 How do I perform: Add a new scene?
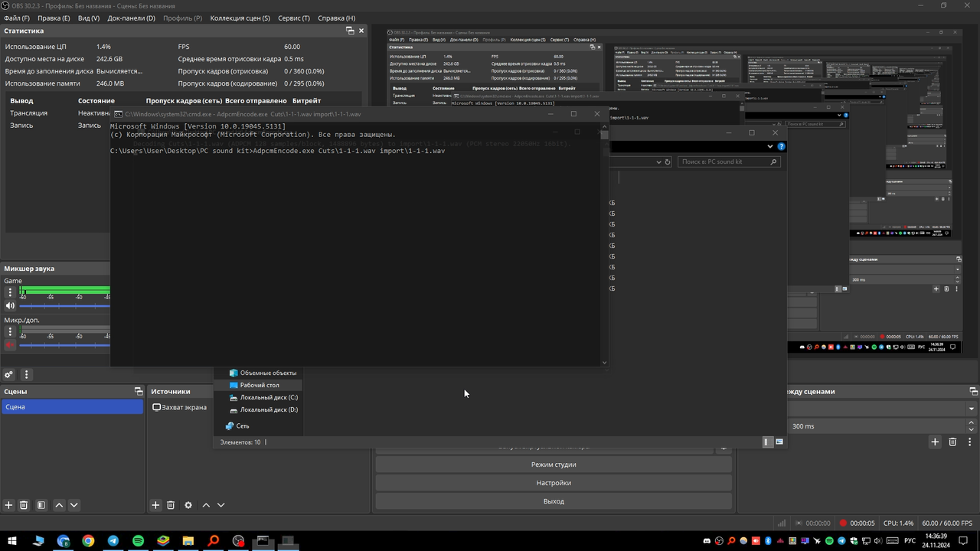(x=8, y=505)
